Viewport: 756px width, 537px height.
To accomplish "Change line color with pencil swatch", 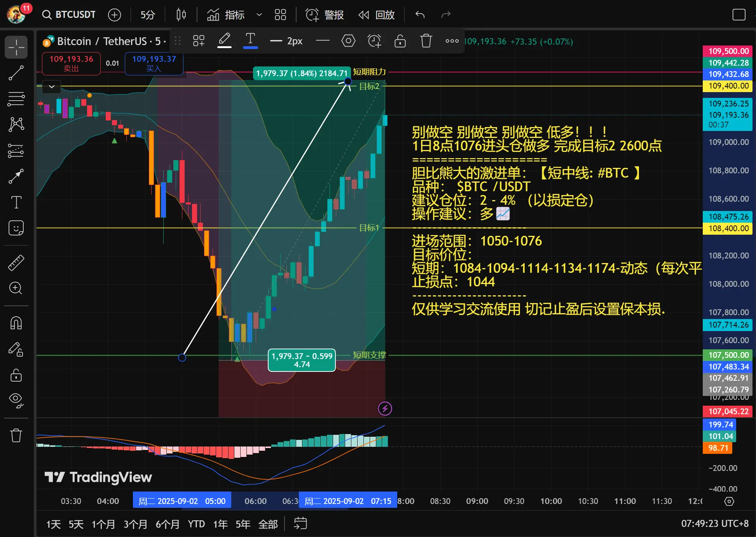I will (224, 41).
